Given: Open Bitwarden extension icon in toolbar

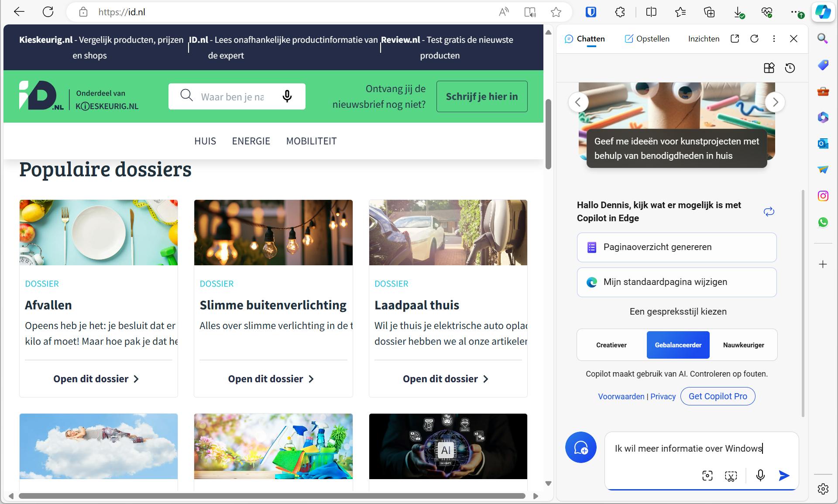Looking at the screenshot, I should pyautogui.click(x=591, y=12).
